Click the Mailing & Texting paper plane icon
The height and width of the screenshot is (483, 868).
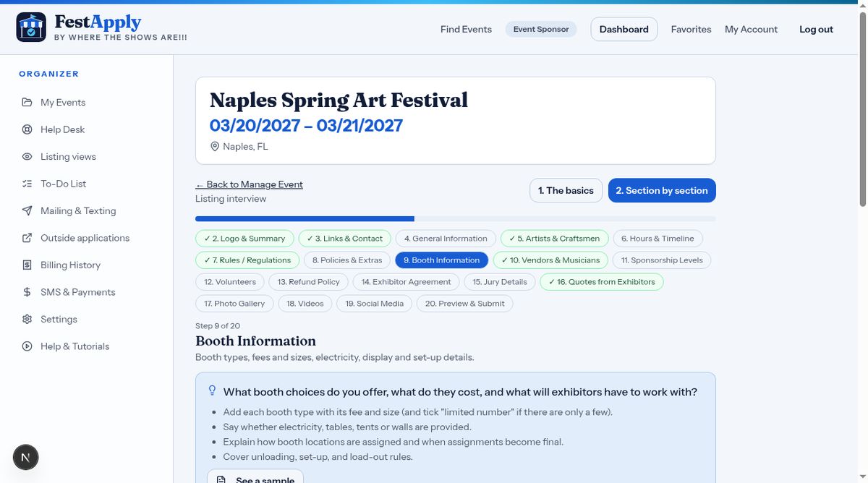click(x=27, y=211)
